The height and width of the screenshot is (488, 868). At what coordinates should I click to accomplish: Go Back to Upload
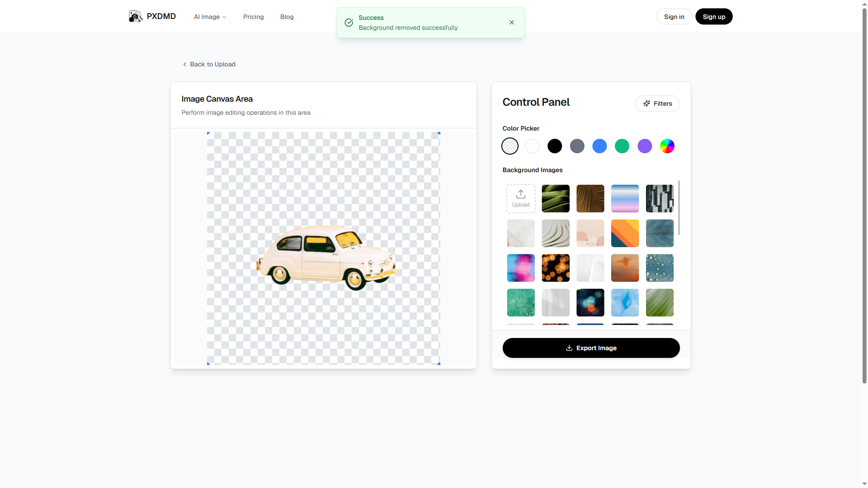(x=209, y=64)
